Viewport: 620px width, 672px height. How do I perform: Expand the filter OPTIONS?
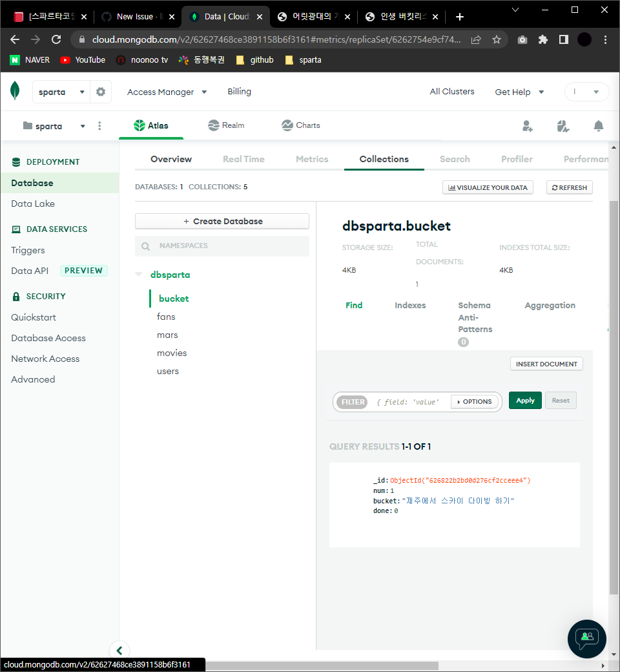coord(474,401)
